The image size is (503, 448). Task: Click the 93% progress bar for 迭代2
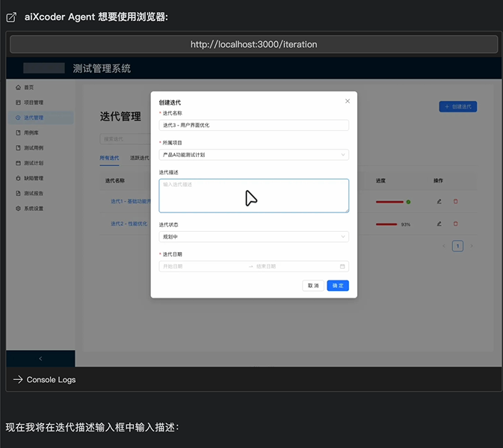click(x=386, y=224)
